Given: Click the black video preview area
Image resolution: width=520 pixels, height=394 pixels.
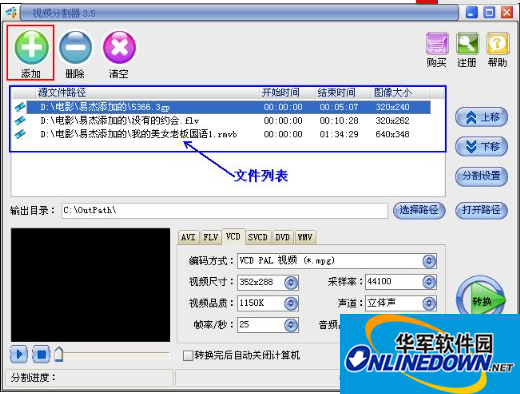Looking at the screenshot, I should tap(90, 285).
